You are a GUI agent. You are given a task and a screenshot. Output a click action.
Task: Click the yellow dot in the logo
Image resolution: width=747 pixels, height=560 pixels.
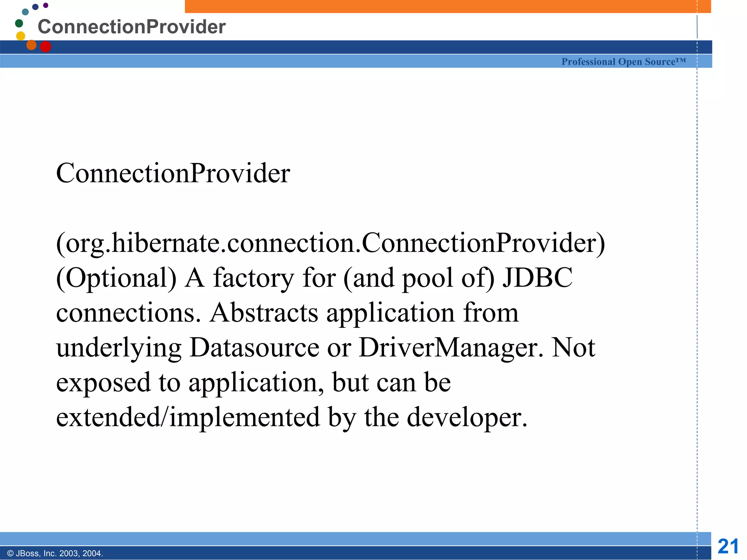click(x=21, y=36)
